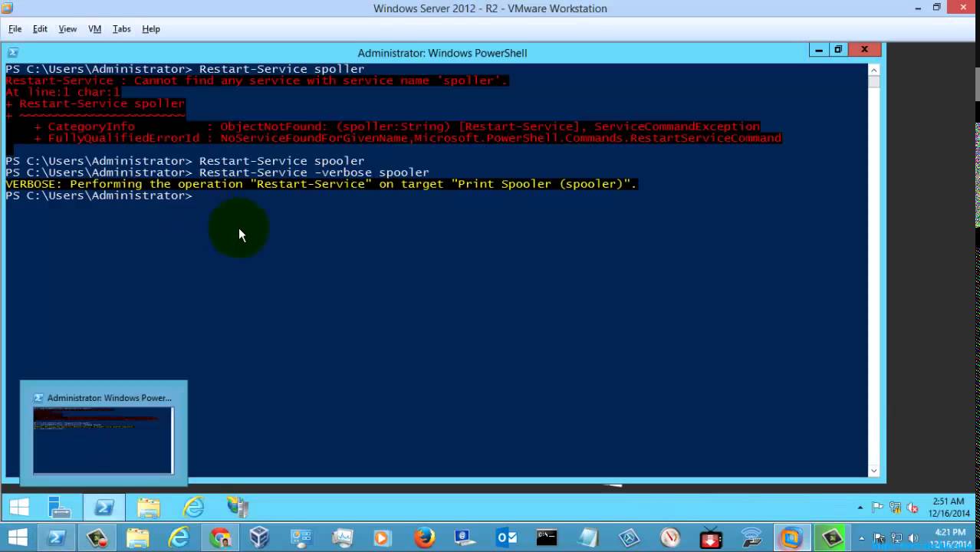Close the Administrator PowerShell window
The width and height of the screenshot is (980, 552).
tap(864, 50)
